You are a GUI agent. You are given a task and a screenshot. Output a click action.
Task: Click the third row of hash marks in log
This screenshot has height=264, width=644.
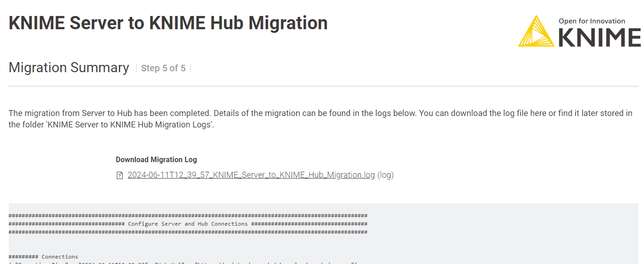[x=187, y=232]
